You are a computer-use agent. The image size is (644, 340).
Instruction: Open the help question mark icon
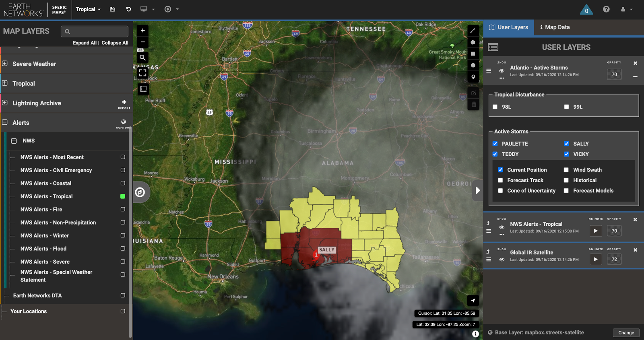(606, 9)
